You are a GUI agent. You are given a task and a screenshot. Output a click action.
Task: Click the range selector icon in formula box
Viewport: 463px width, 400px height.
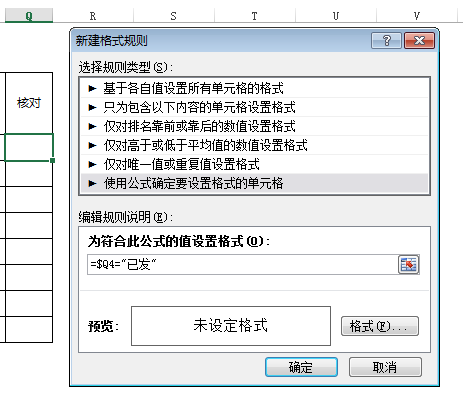409,265
